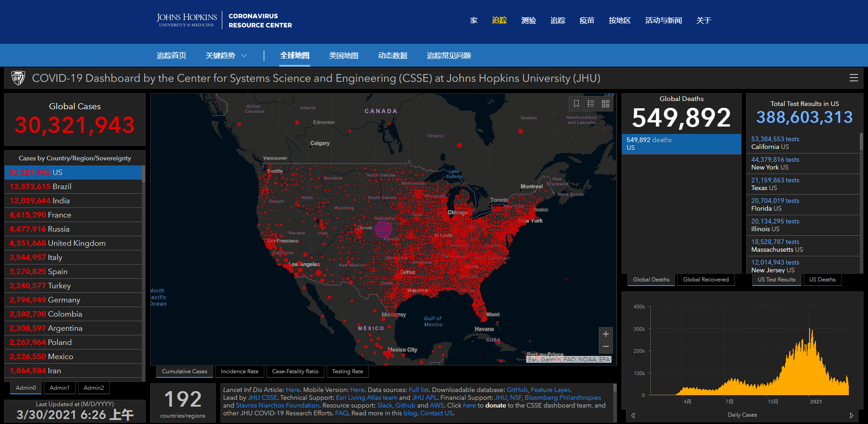This screenshot has height=424, width=868.
Task: Open the dashboard hamburger menu
Action: [x=853, y=78]
